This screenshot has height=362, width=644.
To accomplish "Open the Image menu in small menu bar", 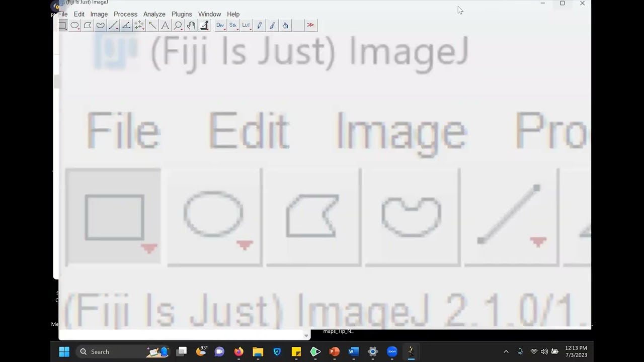I will pos(99,14).
